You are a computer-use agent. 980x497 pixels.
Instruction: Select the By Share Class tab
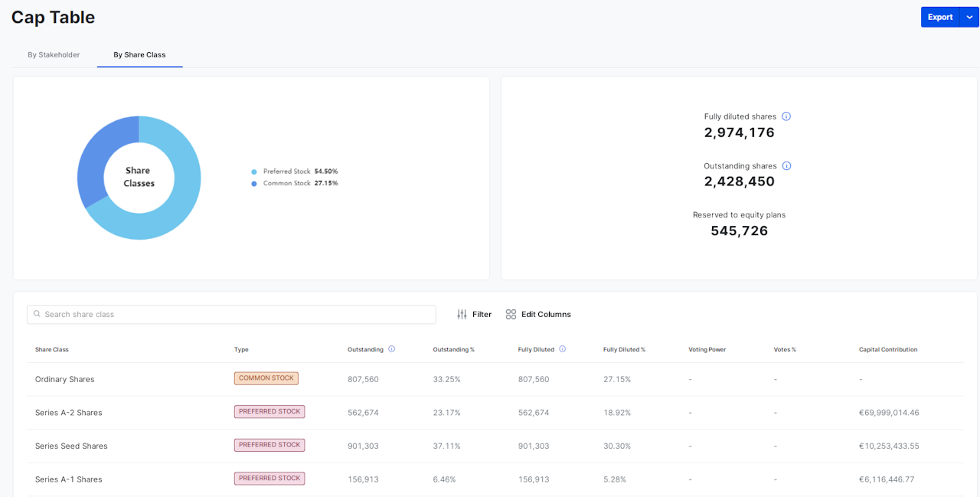(139, 55)
